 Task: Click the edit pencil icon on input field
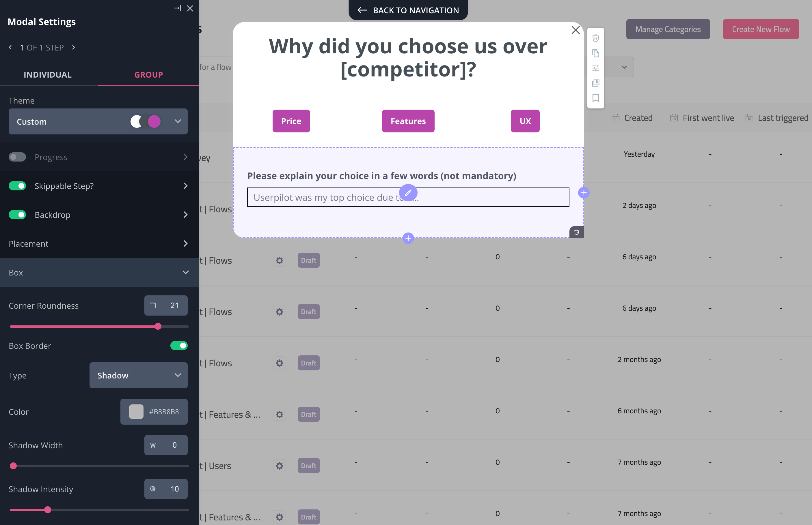(408, 193)
